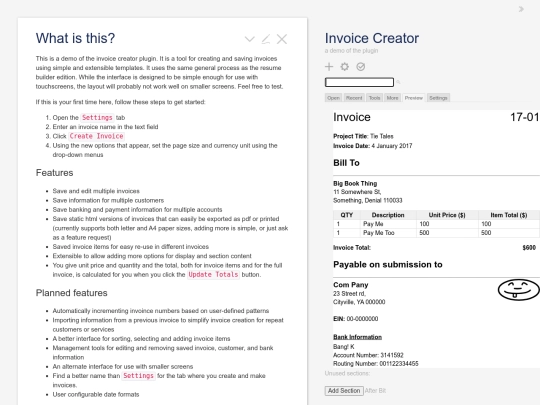
Task: Switch to the Tools tab
Action: point(374,98)
